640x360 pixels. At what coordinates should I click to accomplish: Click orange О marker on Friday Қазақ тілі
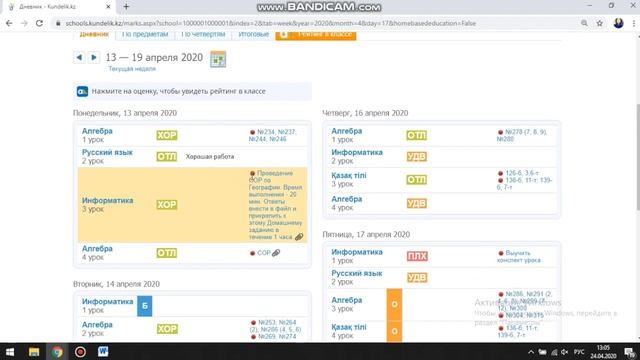point(394,331)
